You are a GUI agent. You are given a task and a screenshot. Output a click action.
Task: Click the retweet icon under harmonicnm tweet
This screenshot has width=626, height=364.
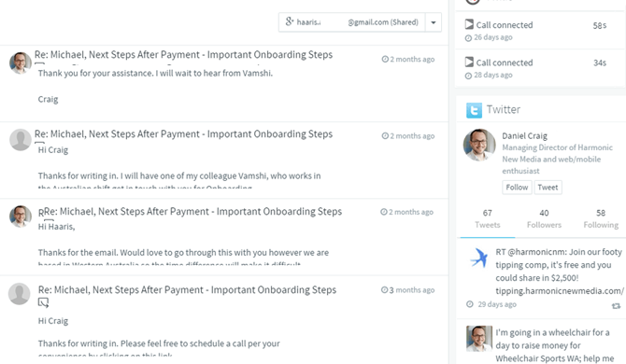pyautogui.click(x=616, y=306)
